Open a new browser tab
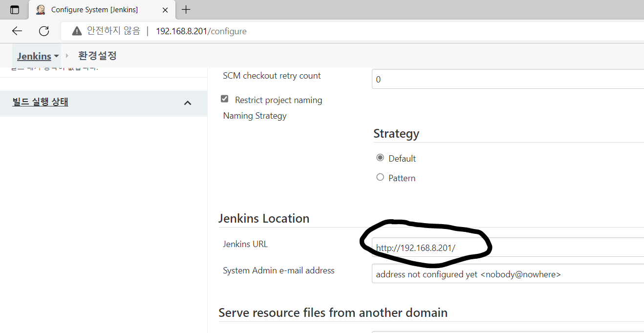 pos(186,10)
